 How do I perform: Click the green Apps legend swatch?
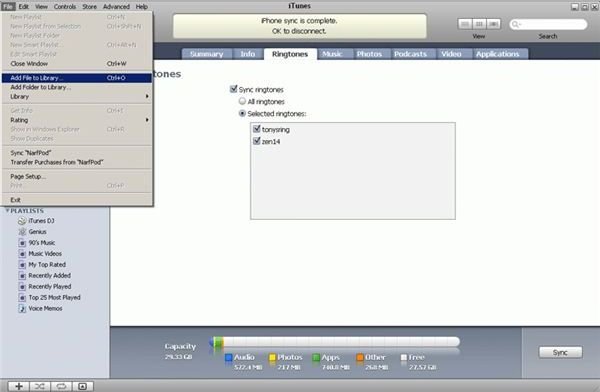[x=316, y=358]
